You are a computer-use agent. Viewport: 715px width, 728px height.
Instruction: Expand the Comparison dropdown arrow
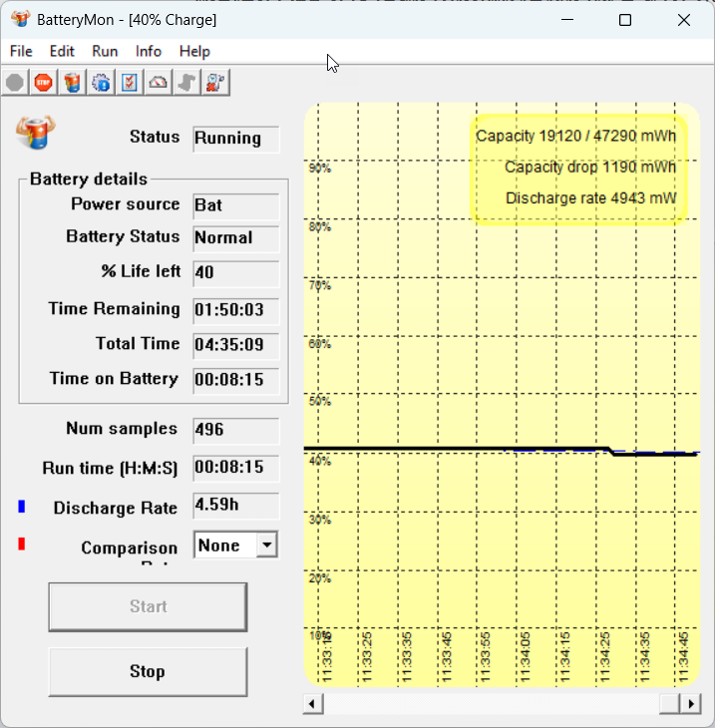(x=267, y=545)
